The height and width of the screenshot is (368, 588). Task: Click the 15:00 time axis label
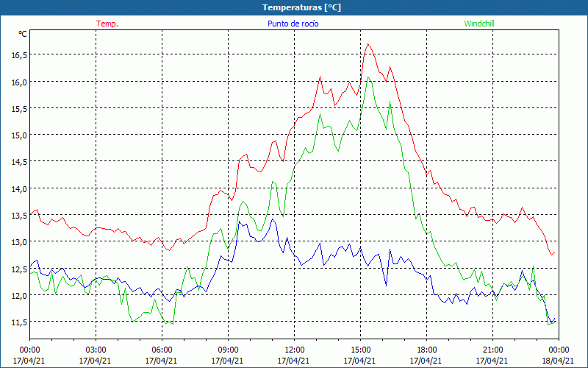coord(360,350)
